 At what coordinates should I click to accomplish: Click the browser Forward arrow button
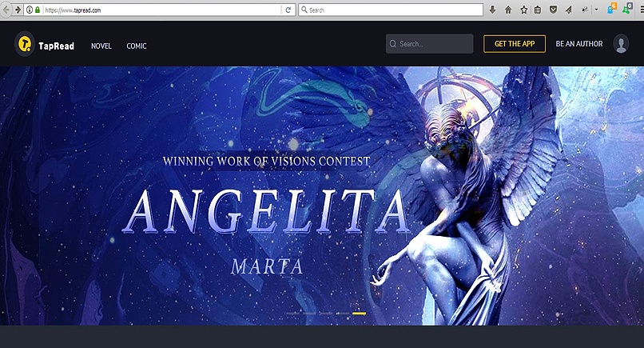tap(18, 10)
